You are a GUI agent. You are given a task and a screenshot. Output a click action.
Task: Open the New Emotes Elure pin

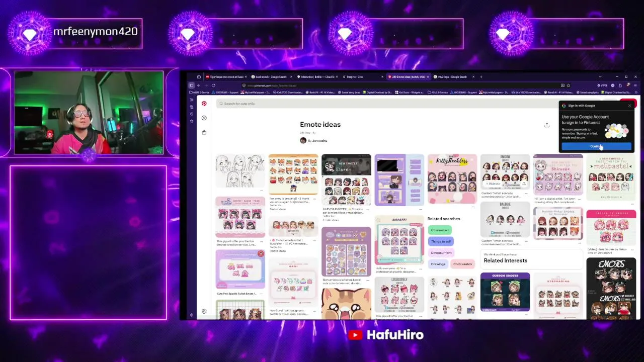(346, 180)
